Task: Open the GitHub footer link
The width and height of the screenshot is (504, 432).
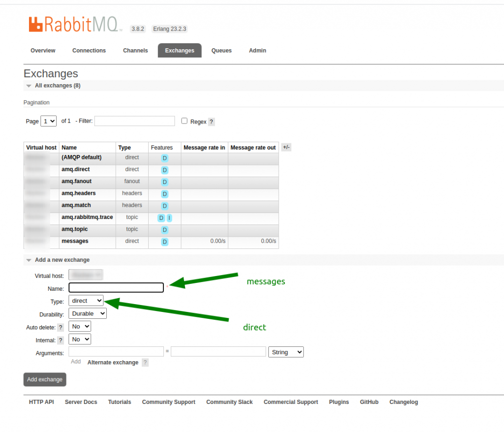Action: 369,402
